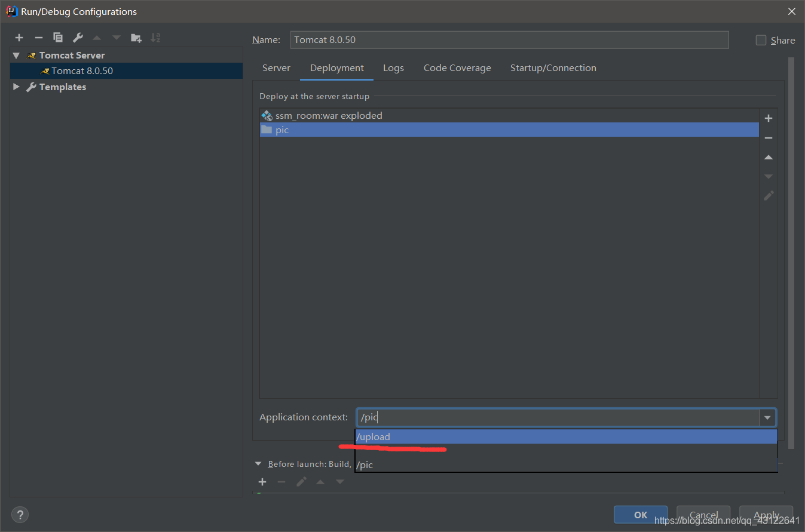
Task: Click the Cancel button
Action: 703,515
